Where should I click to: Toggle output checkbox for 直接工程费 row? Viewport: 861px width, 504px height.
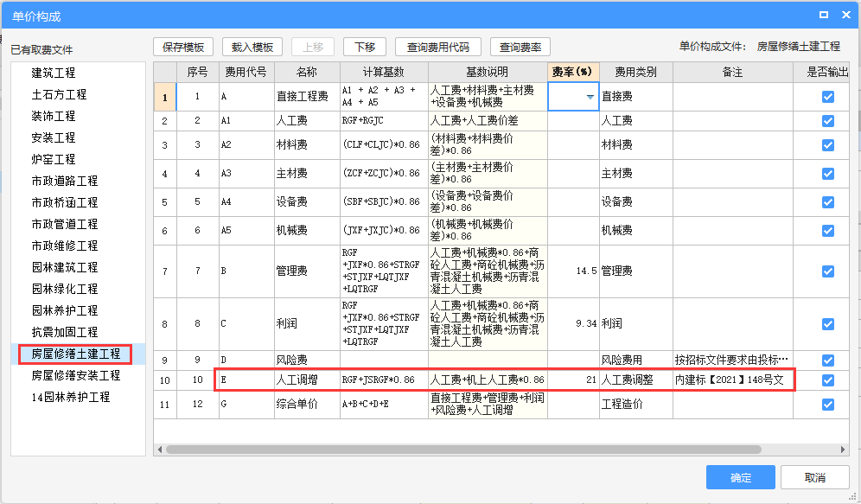coord(828,97)
